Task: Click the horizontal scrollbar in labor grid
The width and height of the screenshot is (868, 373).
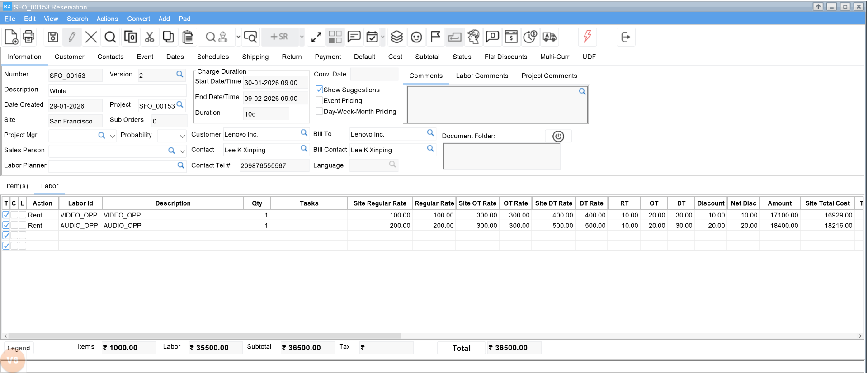Action: tap(203, 336)
